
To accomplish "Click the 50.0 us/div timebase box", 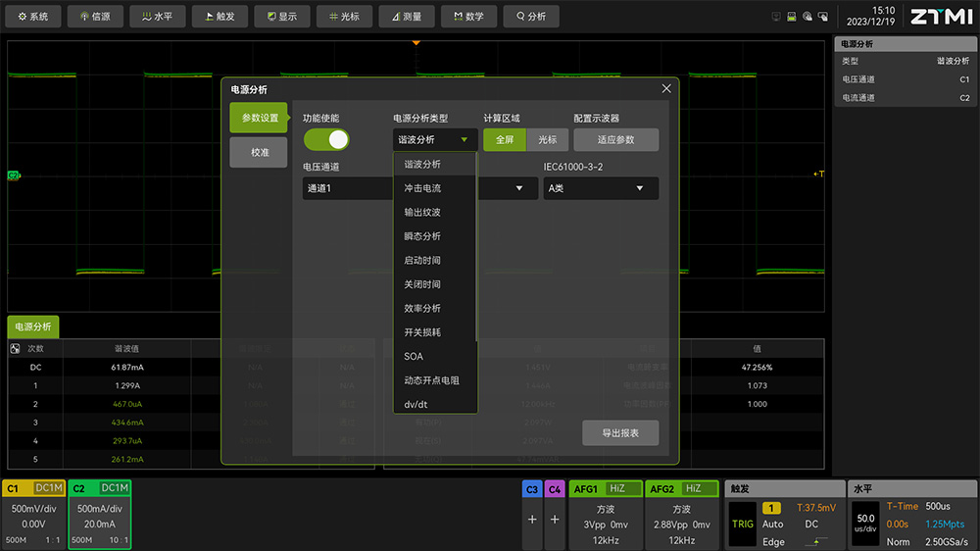I will [x=864, y=524].
